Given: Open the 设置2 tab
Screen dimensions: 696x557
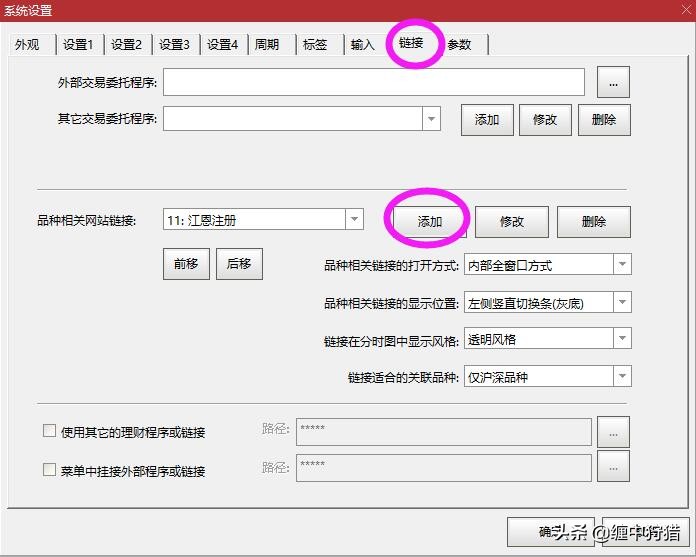Looking at the screenshot, I should (x=127, y=44).
